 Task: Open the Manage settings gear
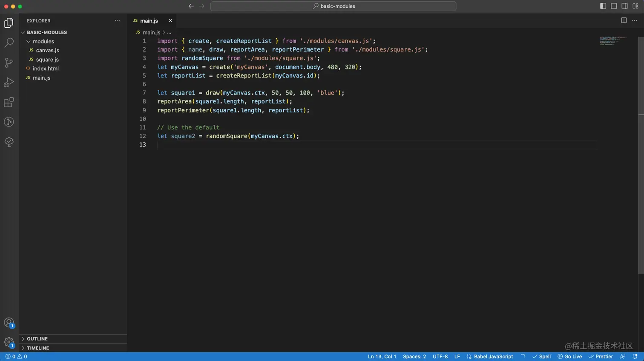(x=9, y=342)
